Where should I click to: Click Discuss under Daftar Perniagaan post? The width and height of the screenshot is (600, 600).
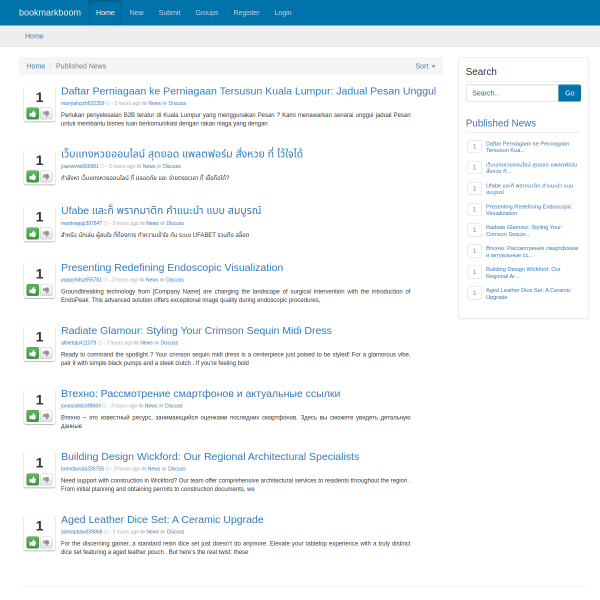coord(177,103)
